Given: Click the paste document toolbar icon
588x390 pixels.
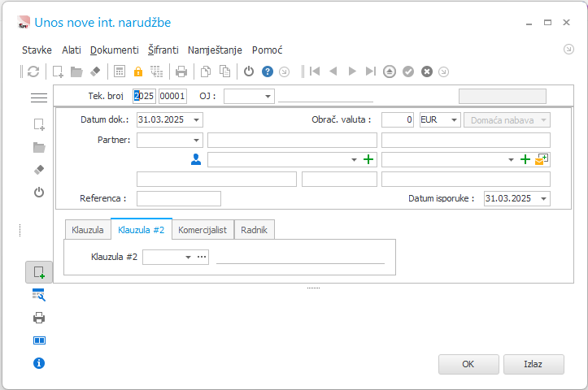Looking at the screenshot, I should 224,71.
